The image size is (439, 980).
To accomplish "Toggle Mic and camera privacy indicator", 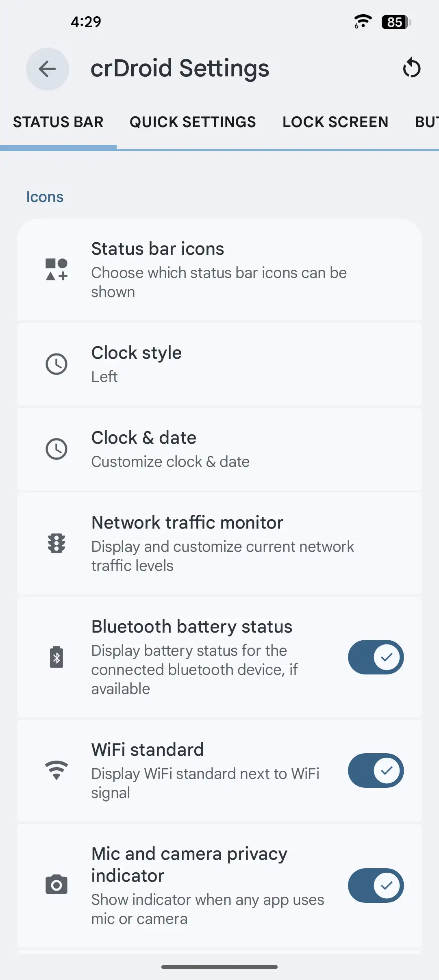I will pyautogui.click(x=376, y=885).
